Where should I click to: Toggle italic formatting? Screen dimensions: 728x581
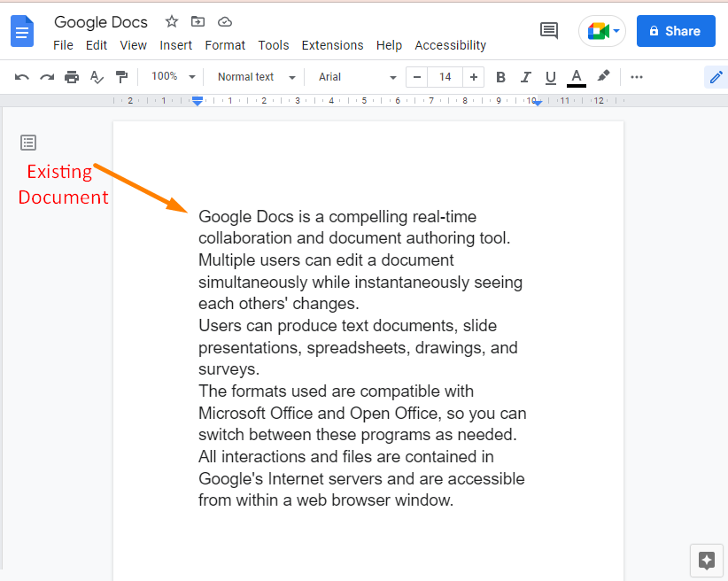tap(525, 77)
